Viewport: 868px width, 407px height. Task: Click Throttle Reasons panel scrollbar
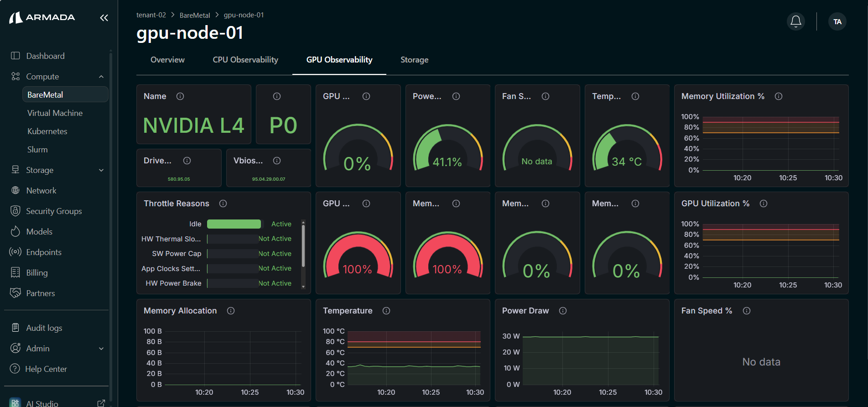[303, 246]
